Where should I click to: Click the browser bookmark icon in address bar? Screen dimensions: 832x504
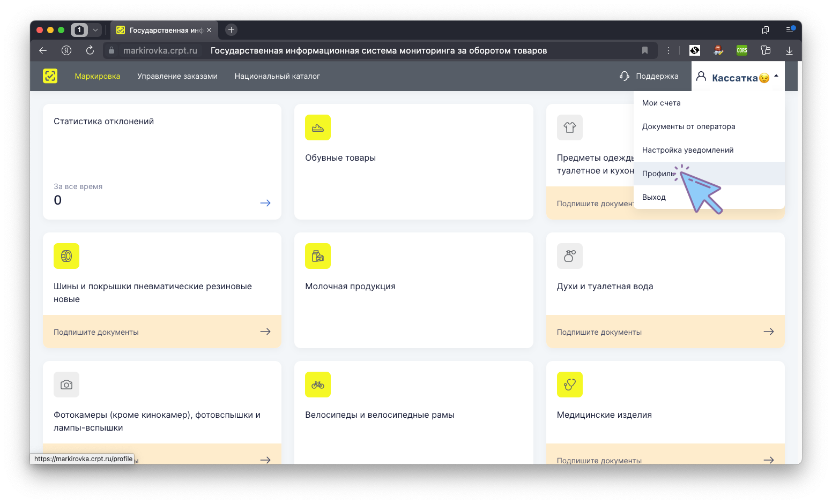coord(645,50)
